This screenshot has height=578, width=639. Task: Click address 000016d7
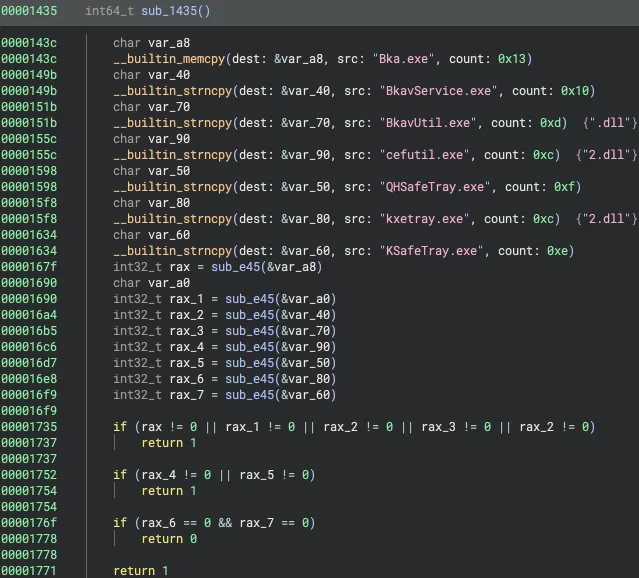point(29,363)
